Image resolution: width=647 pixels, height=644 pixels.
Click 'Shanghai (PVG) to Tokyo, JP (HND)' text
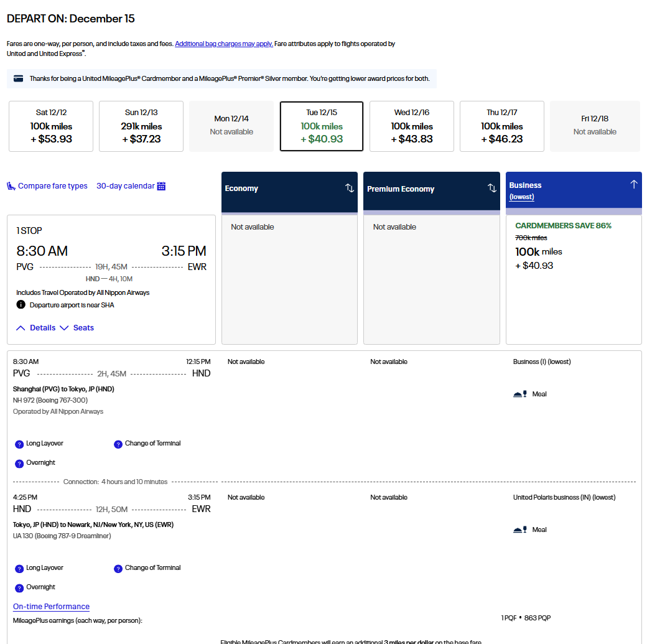point(63,389)
